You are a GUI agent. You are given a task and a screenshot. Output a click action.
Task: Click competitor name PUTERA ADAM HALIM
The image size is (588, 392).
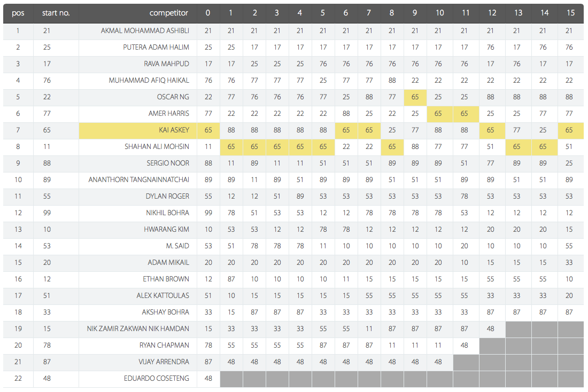coord(156,47)
